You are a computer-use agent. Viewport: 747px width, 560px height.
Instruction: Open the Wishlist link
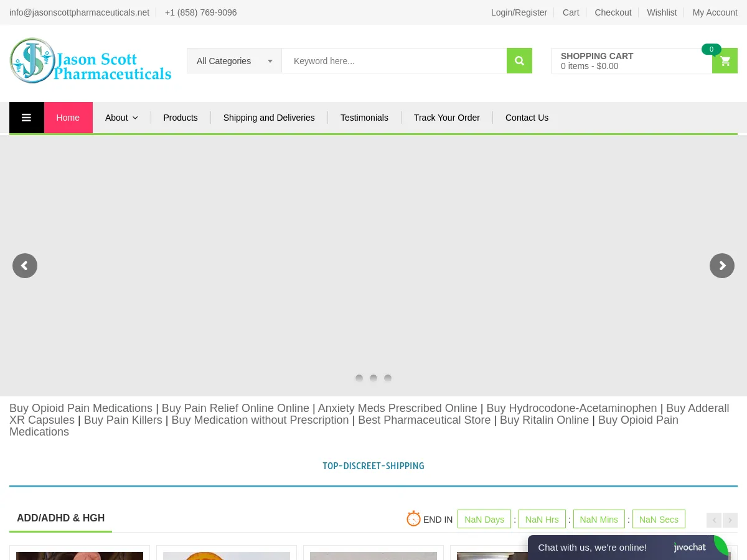[x=662, y=12]
